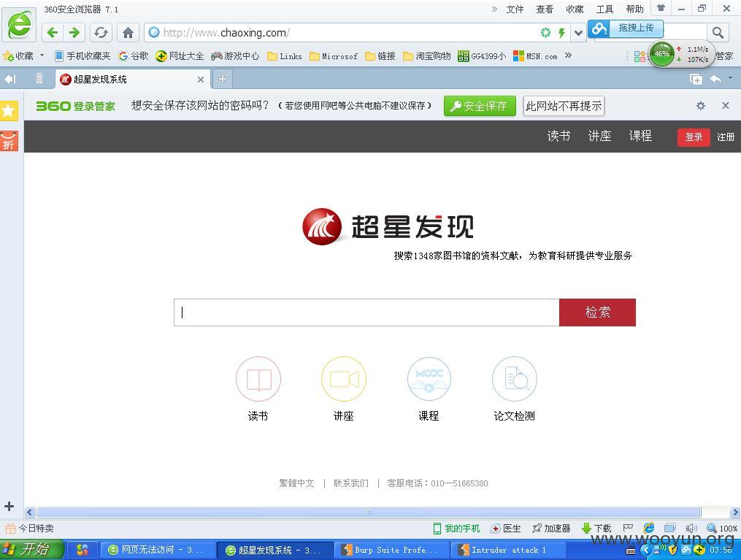Open the 网址大全 bookmark

(180, 55)
